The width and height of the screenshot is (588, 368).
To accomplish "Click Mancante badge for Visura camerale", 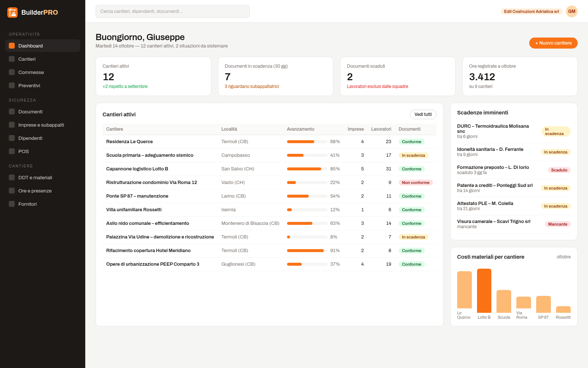I will point(558,224).
